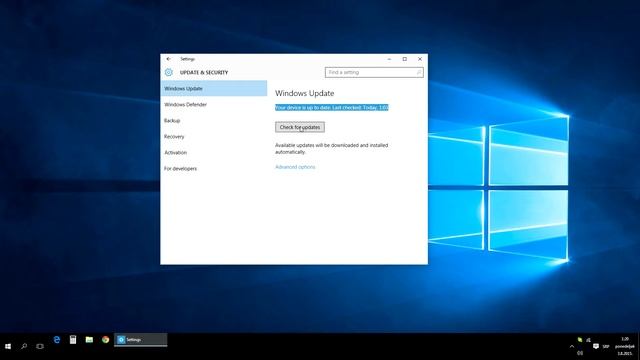This screenshot has height=360, width=640.
Task: Click the search magnifier in Find a setting
Action: click(418, 72)
